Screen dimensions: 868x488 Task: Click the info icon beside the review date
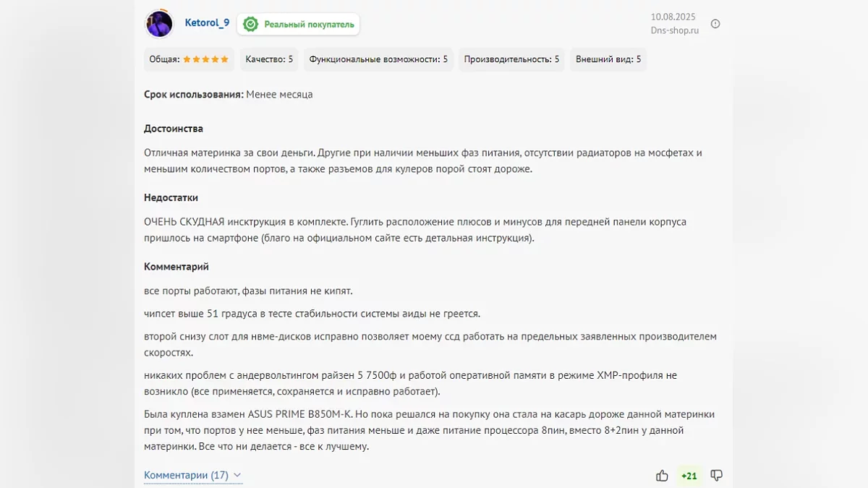tap(715, 24)
